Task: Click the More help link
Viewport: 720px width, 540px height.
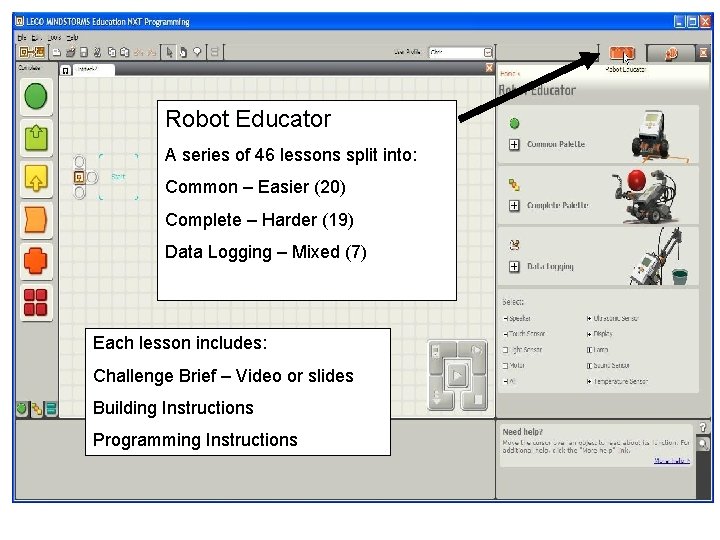Action: (x=671, y=460)
